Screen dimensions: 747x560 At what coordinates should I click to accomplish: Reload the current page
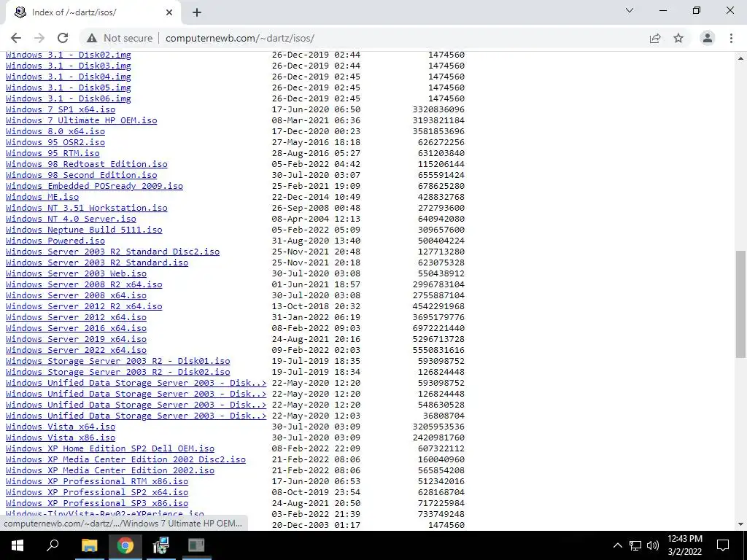pyautogui.click(x=63, y=38)
